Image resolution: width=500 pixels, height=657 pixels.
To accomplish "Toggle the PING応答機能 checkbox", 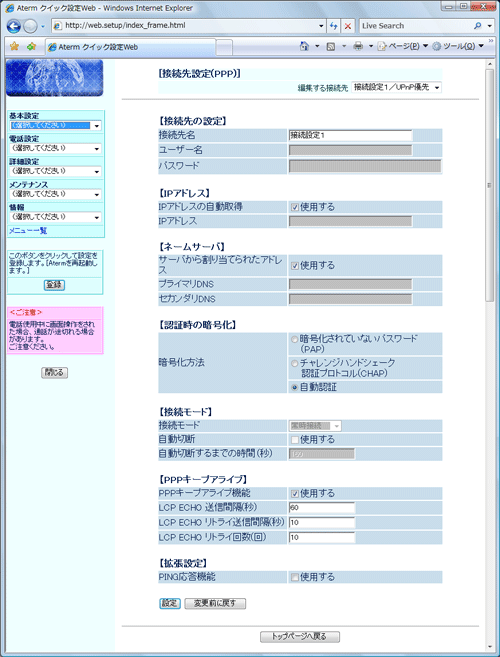I will (295, 577).
